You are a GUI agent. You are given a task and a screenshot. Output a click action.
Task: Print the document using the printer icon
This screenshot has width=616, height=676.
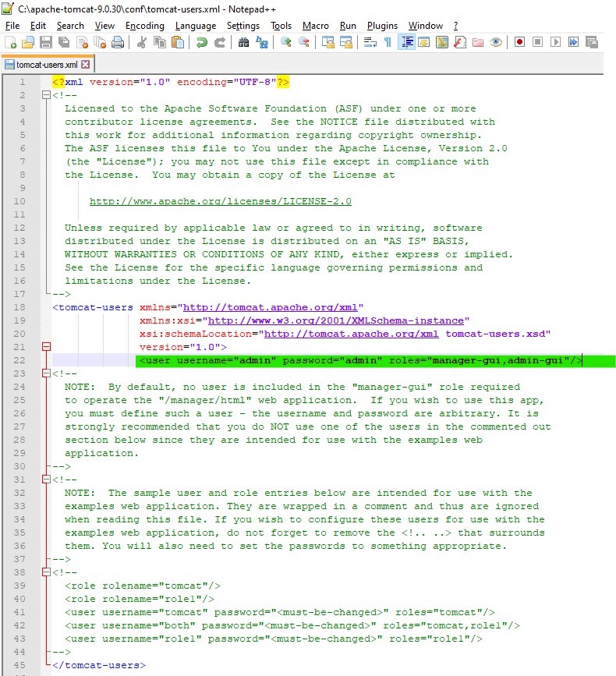click(x=118, y=42)
